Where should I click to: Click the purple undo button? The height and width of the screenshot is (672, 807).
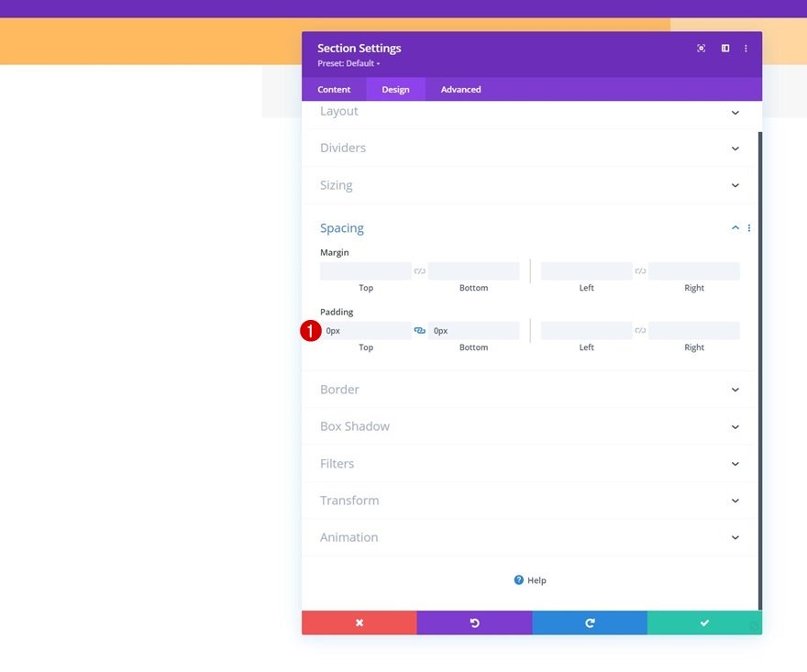tap(474, 622)
